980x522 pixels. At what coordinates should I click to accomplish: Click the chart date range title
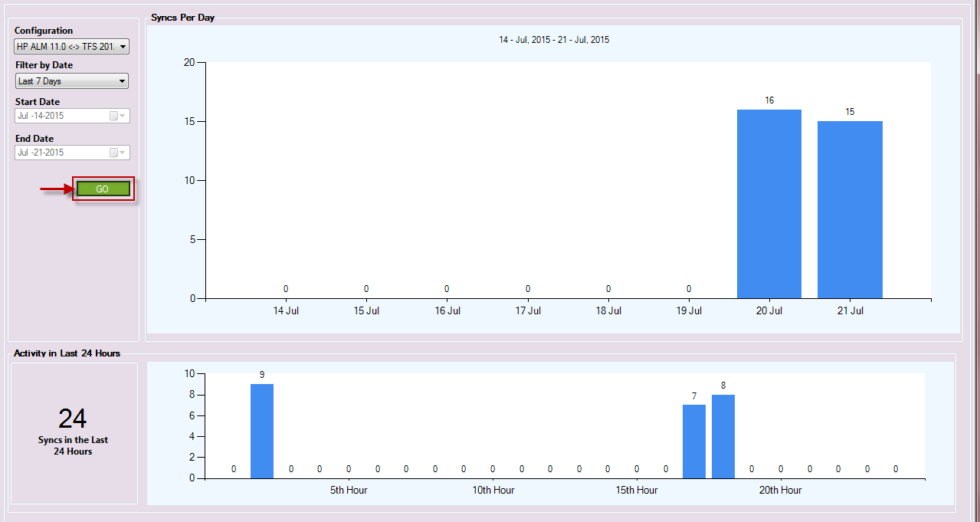pyautogui.click(x=554, y=40)
